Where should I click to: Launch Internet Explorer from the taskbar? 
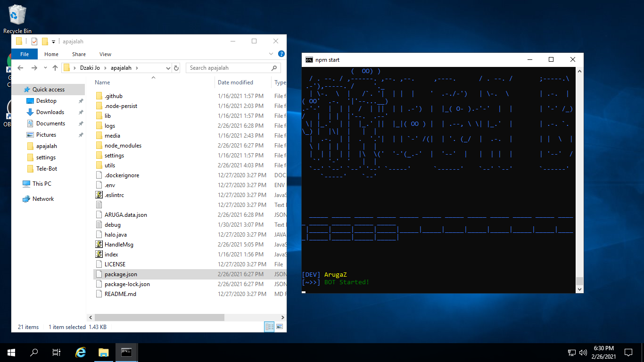(80, 352)
